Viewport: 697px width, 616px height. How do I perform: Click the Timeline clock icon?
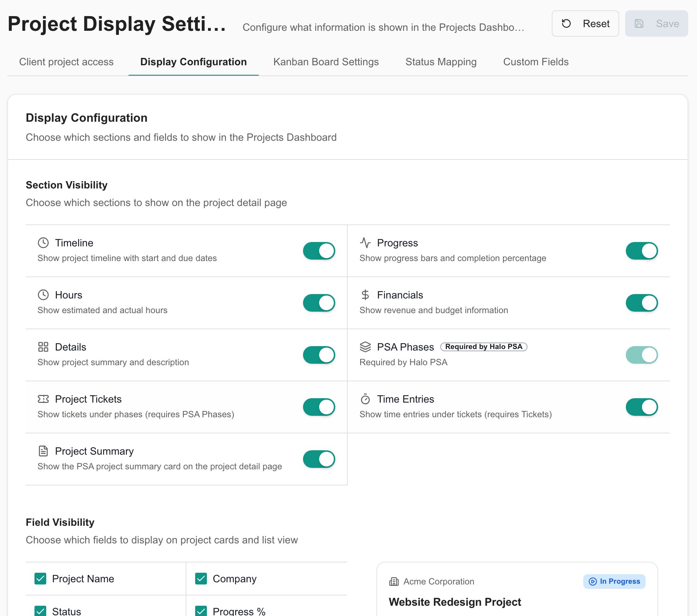click(43, 243)
